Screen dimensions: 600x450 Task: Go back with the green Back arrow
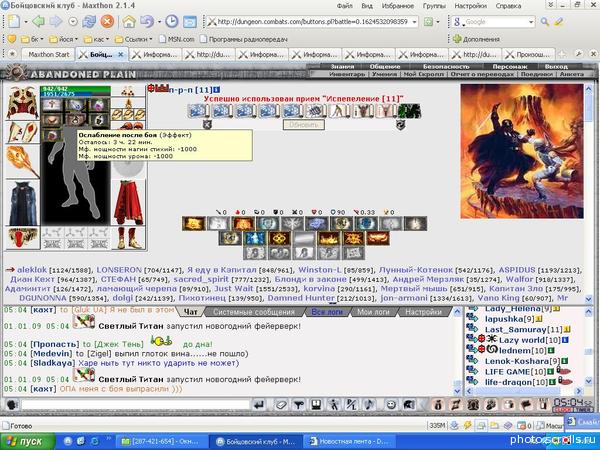click(x=38, y=21)
